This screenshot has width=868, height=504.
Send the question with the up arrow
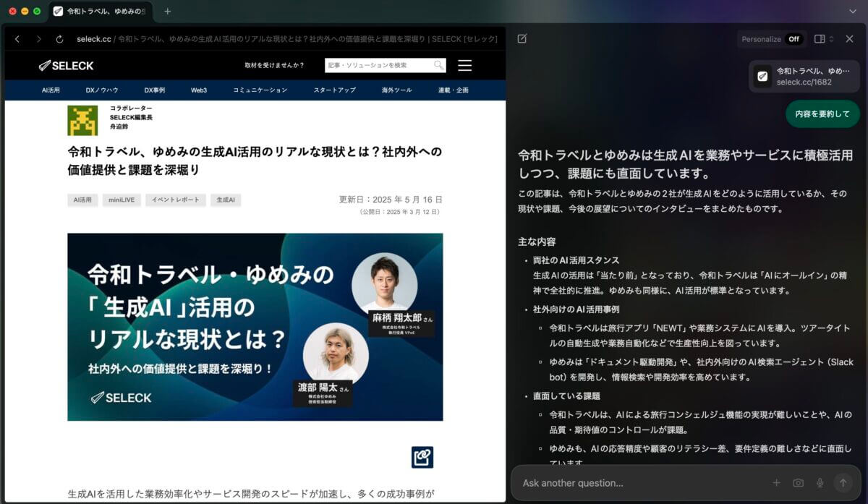(843, 483)
